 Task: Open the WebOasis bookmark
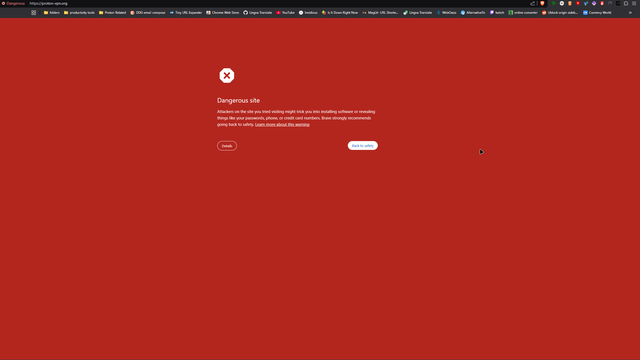point(447,13)
